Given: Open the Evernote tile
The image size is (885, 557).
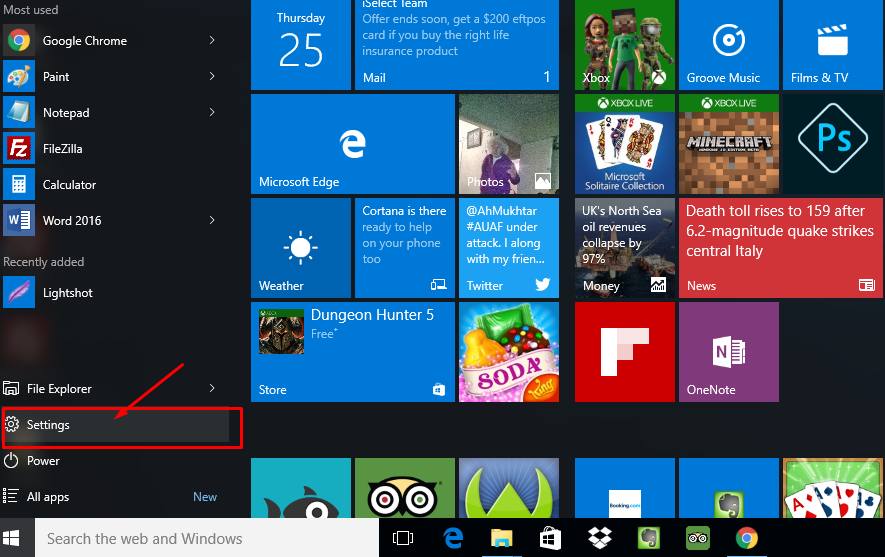Looking at the screenshot, I should [x=729, y=488].
